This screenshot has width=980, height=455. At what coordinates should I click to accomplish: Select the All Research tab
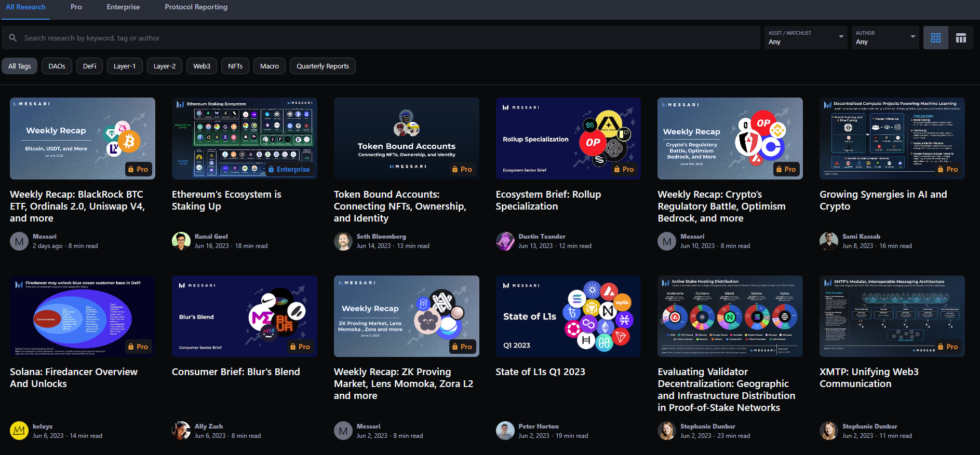click(x=25, y=7)
